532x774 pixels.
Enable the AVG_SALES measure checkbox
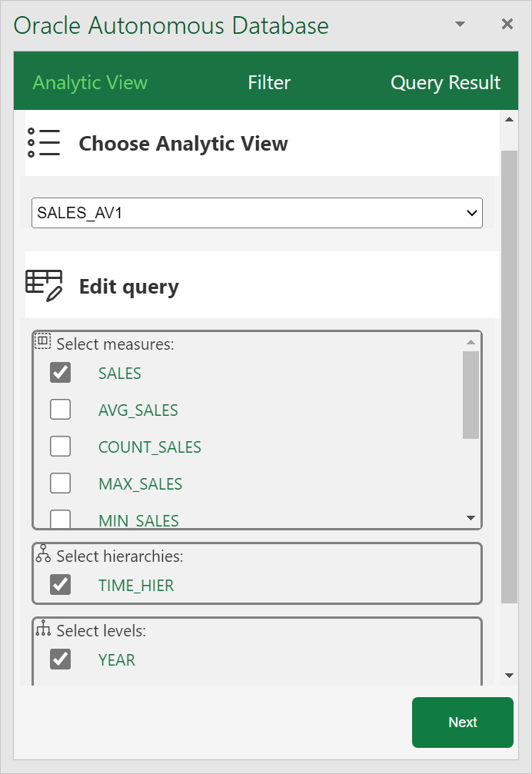pyautogui.click(x=61, y=409)
